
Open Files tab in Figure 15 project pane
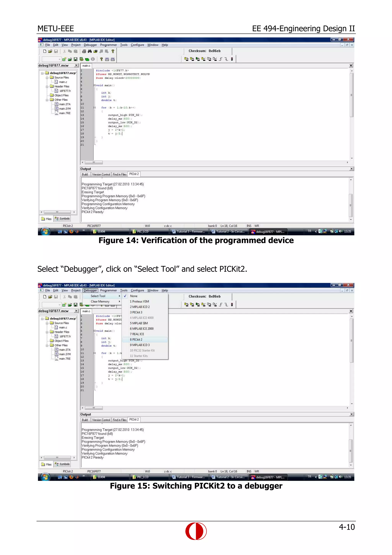point(46,465)
